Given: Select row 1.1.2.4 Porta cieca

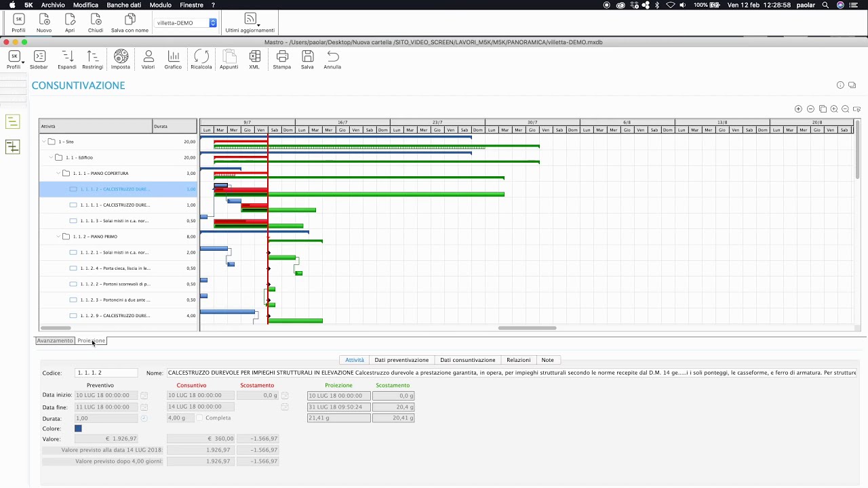Looking at the screenshot, I should [x=118, y=268].
